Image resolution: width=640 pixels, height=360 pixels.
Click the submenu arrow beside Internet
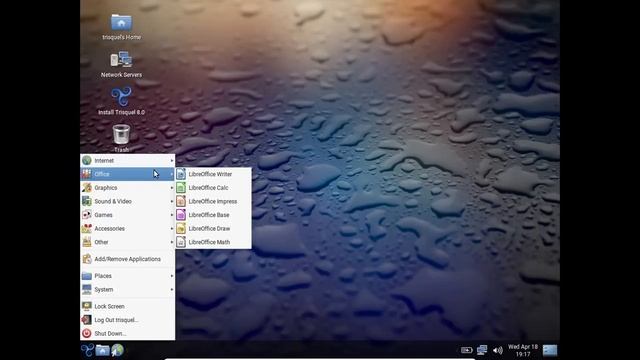pos(172,160)
